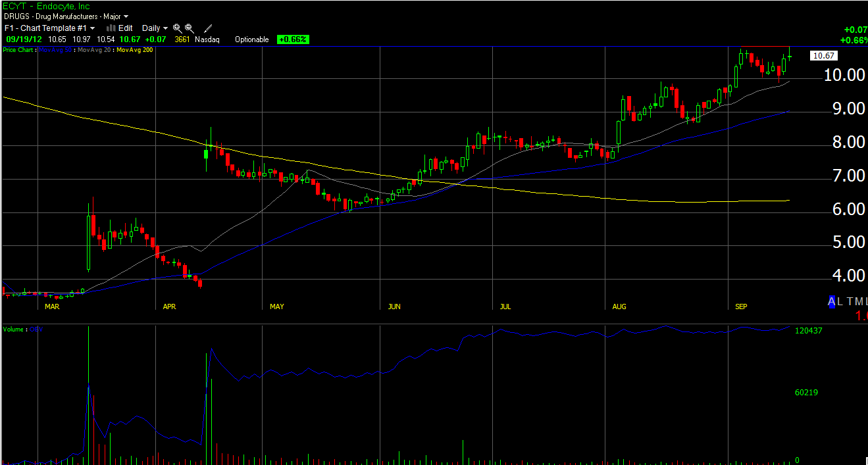Screen dimensions: 868x465
Task: Click the zoom out magnifier icon
Action: (189, 28)
